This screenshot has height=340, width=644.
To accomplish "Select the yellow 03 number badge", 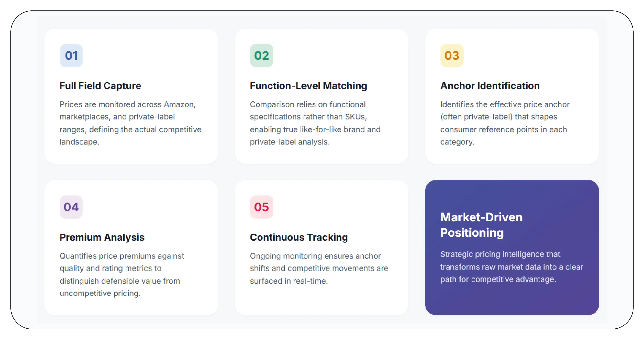I will [x=452, y=55].
